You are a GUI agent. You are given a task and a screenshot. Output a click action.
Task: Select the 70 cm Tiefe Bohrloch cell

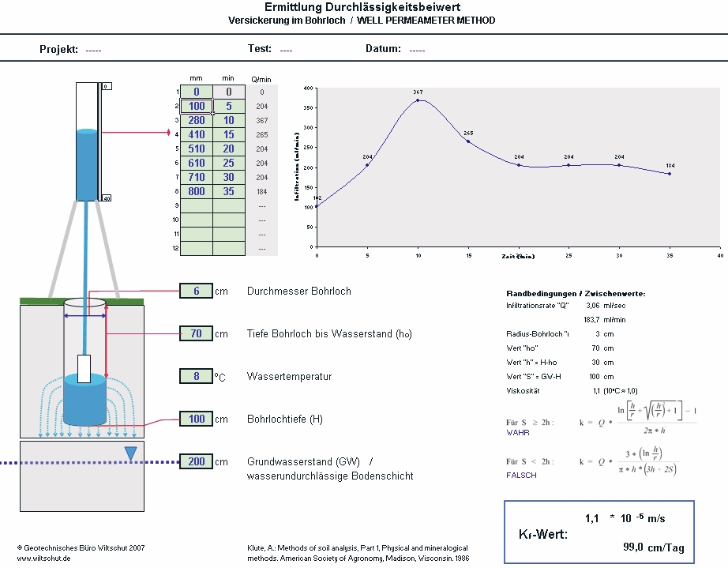pyautogui.click(x=196, y=333)
